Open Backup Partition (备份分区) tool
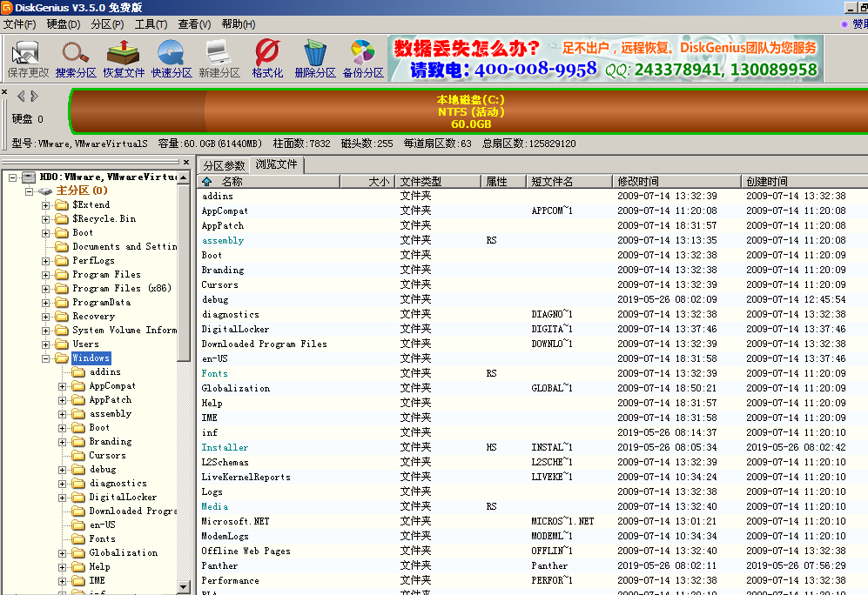Image resolution: width=868 pixels, height=595 pixels. 363,58
